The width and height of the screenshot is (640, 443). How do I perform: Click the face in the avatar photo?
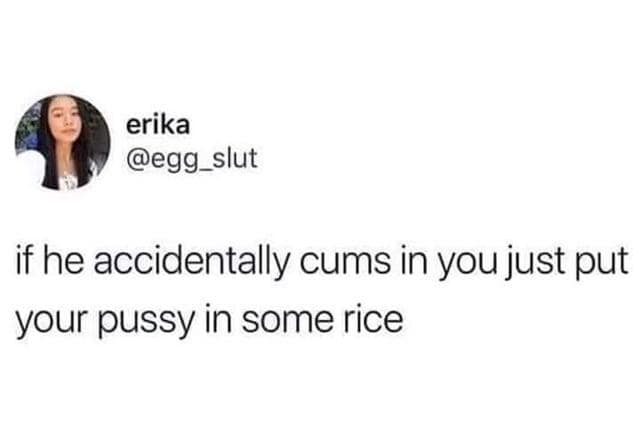tap(64, 119)
